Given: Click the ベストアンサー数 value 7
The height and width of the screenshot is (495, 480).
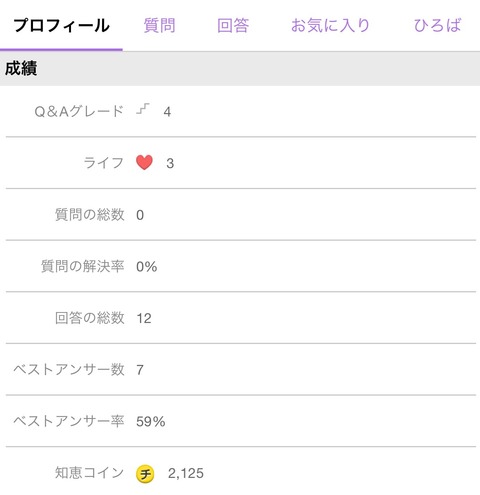Looking at the screenshot, I should (x=140, y=370).
